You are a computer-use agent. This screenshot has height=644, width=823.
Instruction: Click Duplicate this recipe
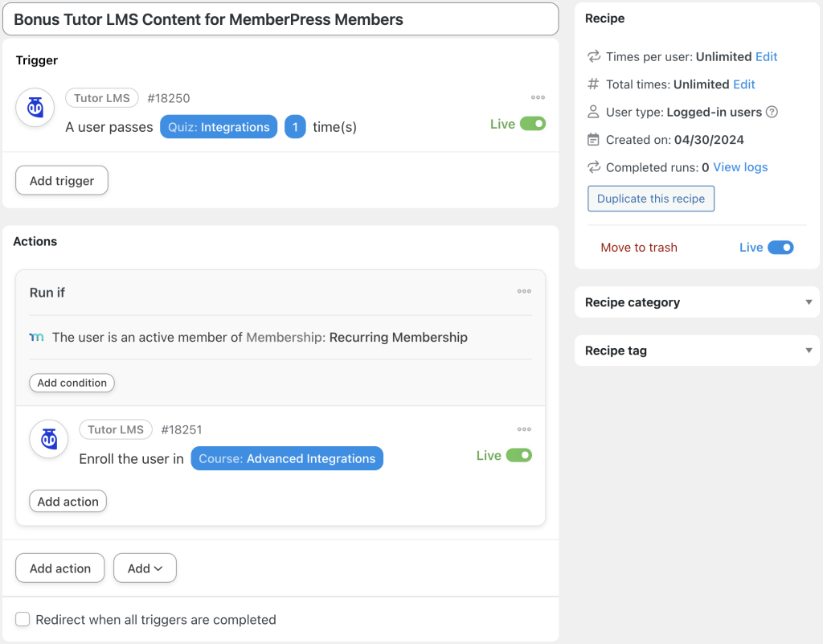(650, 199)
